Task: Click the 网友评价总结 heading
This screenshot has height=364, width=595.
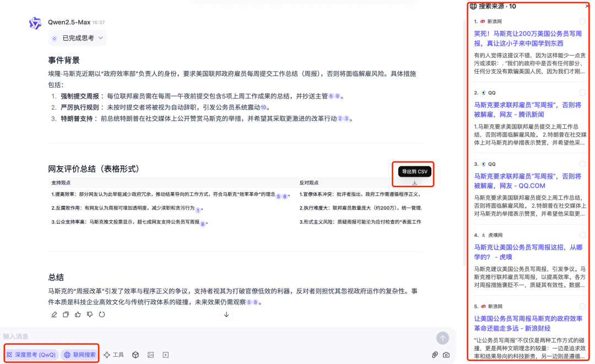Action: pos(94,169)
